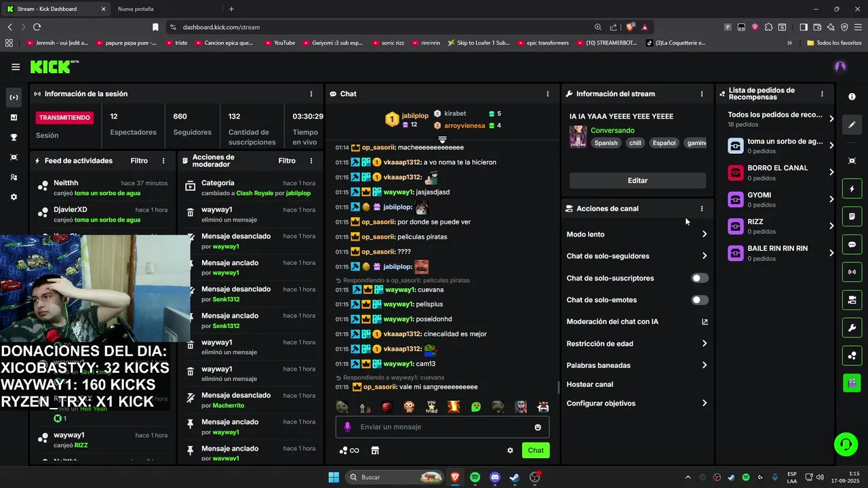Viewport: 868px width, 488px height.
Task: Open Discord from the taskbar
Action: coord(495,477)
